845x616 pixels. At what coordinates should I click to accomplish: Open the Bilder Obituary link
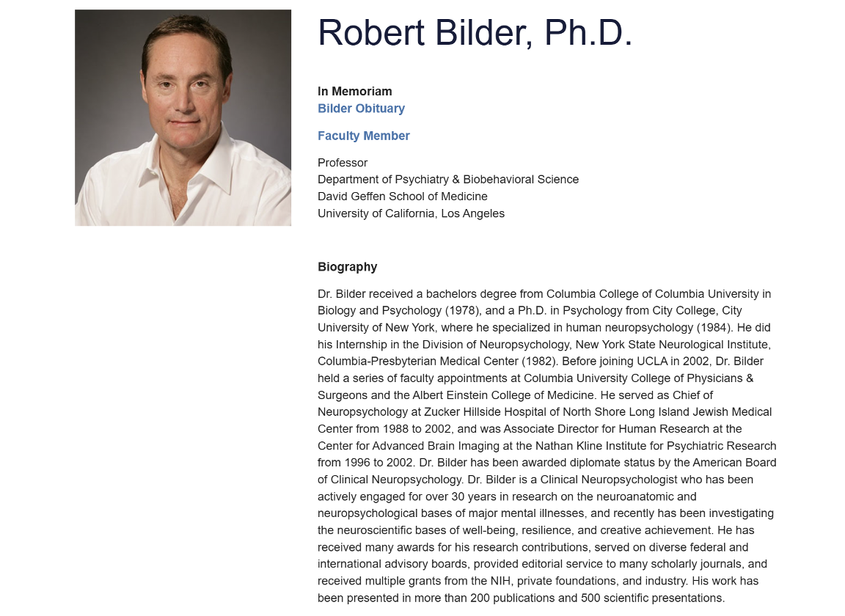point(361,109)
